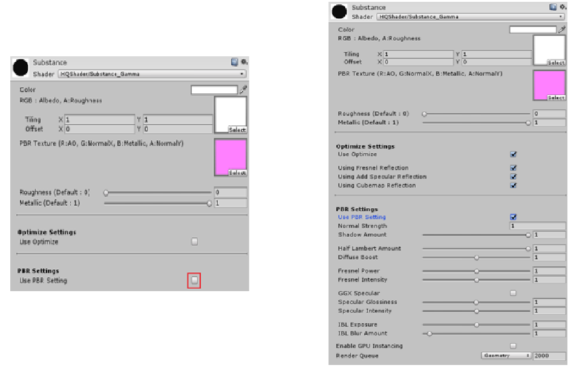Click the white Color swatch in right panel
Screen dimensions: 588x368
pos(532,29)
